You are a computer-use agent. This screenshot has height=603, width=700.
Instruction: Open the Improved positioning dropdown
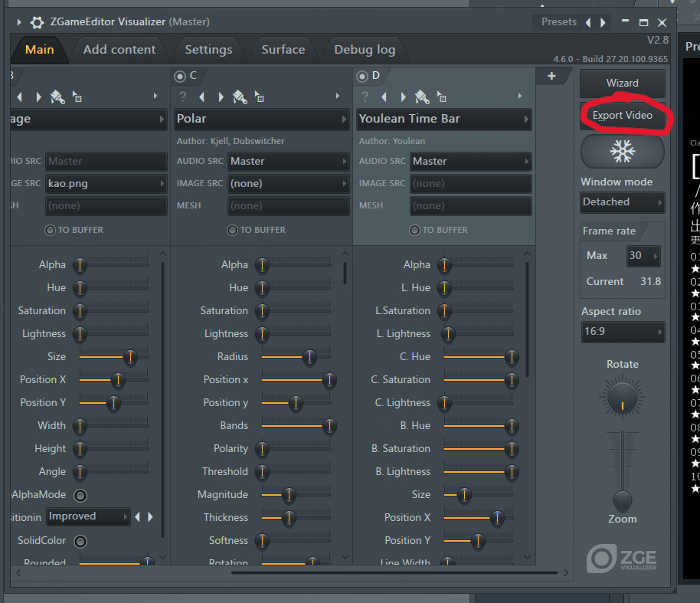88,516
